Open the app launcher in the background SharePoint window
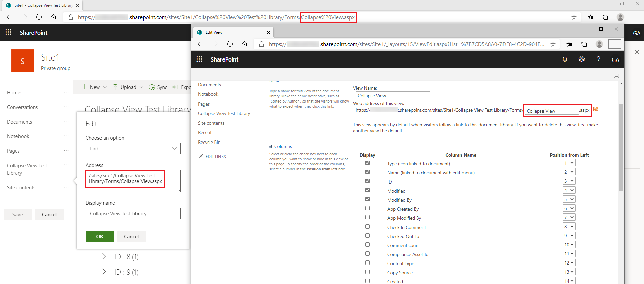This screenshot has width=644, height=284. (8, 32)
